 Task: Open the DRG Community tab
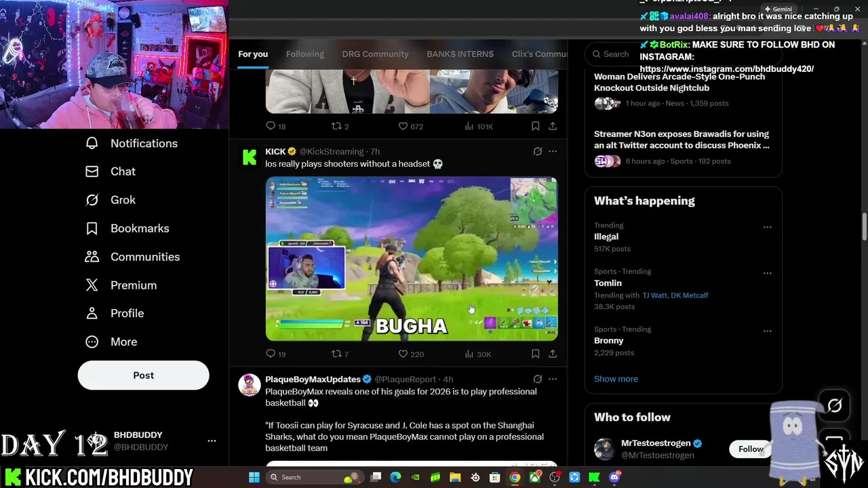coord(375,54)
